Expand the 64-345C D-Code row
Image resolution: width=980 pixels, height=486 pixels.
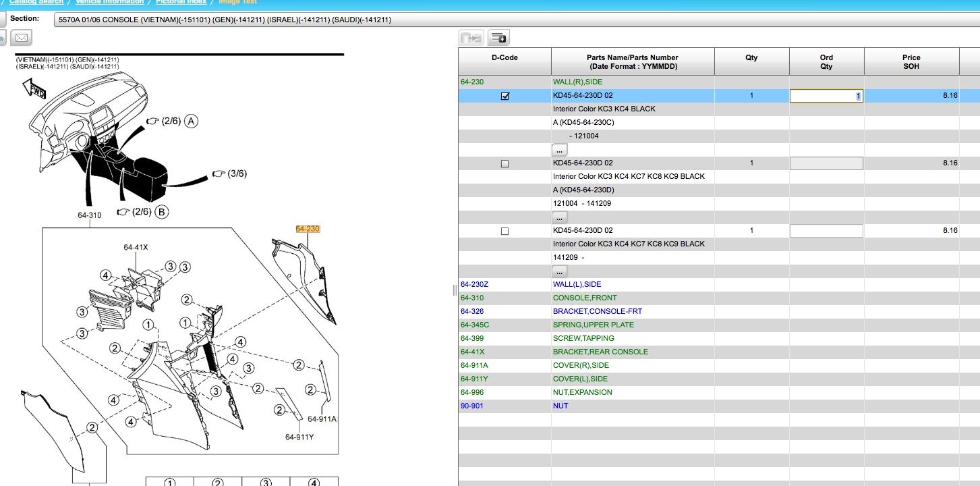(475, 325)
